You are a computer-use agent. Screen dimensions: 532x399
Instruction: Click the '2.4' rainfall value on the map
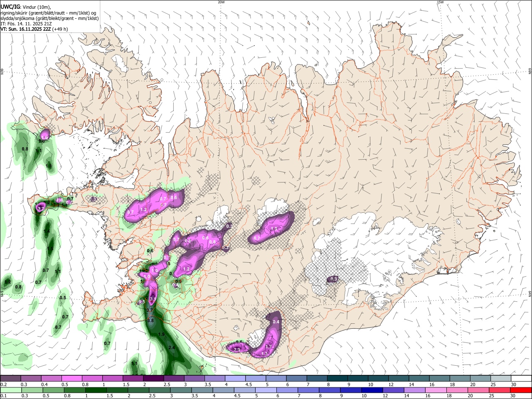click(172, 347)
